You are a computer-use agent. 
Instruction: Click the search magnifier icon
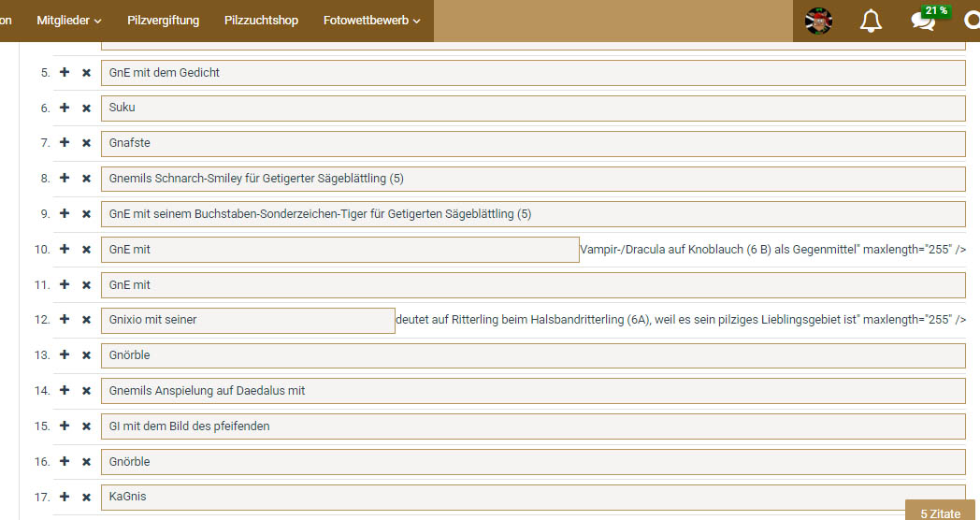(972, 21)
